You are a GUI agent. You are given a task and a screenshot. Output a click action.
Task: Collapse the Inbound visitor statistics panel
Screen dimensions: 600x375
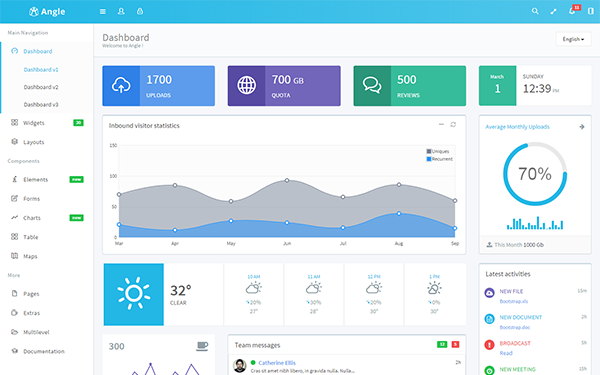tap(441, 124)
